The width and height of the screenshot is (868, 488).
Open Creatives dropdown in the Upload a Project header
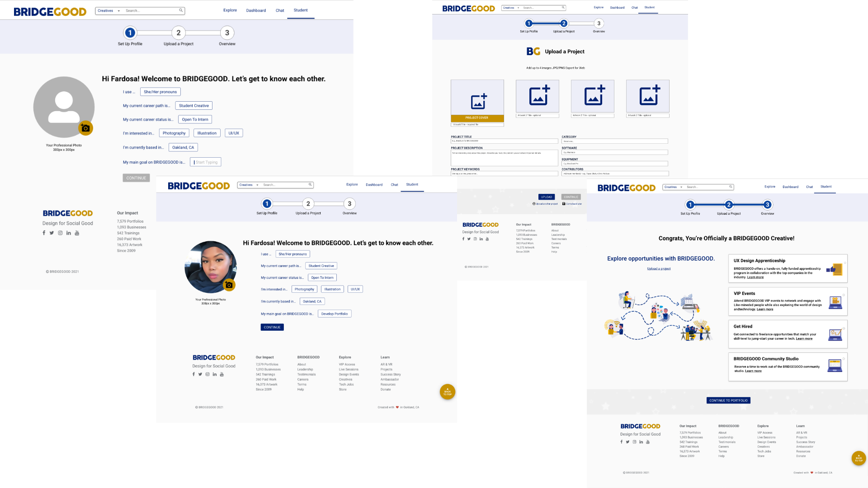point(511,8)
